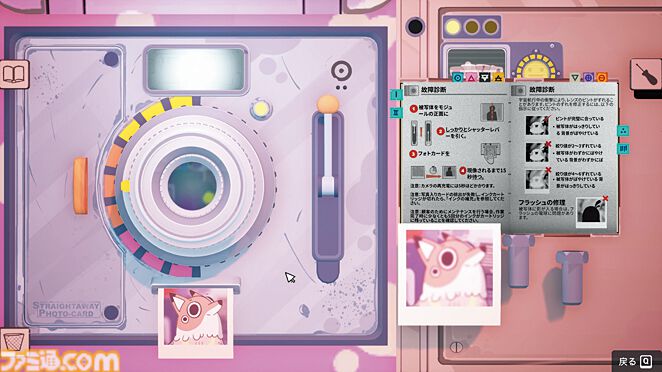The width and height of the screenshot is (662, 372).
Task: Click the middle focus example photo in manual
Action: pyautogui.click(x=537, y=152)
